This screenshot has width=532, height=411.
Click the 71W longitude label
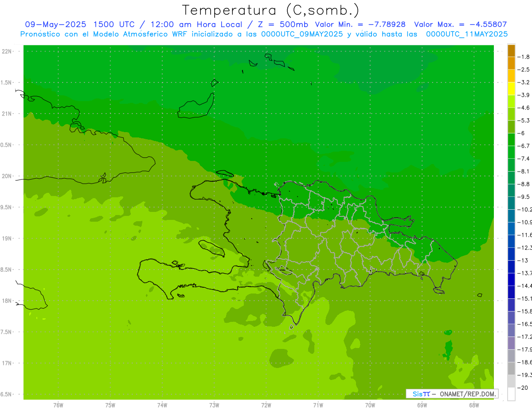[x=318, y=405]
